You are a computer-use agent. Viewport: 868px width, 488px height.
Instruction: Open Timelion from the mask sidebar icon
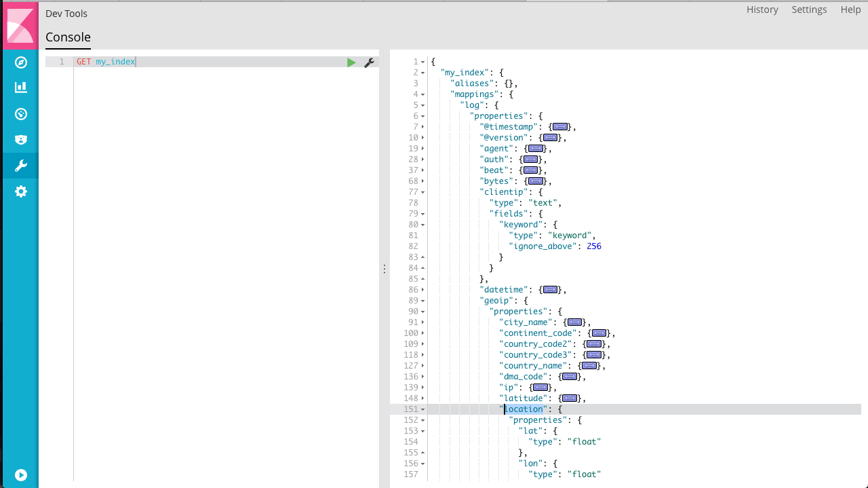21,139
